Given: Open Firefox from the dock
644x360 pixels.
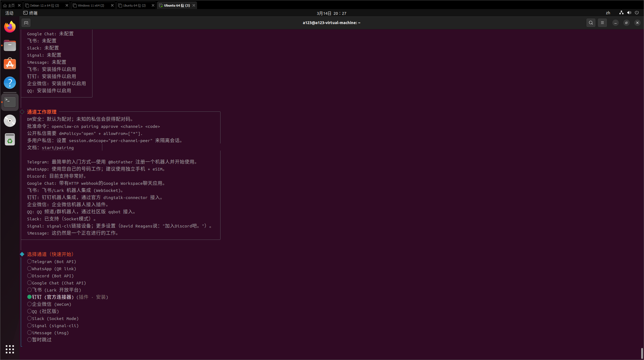Looking at the screenshot, I should point(10,27).
